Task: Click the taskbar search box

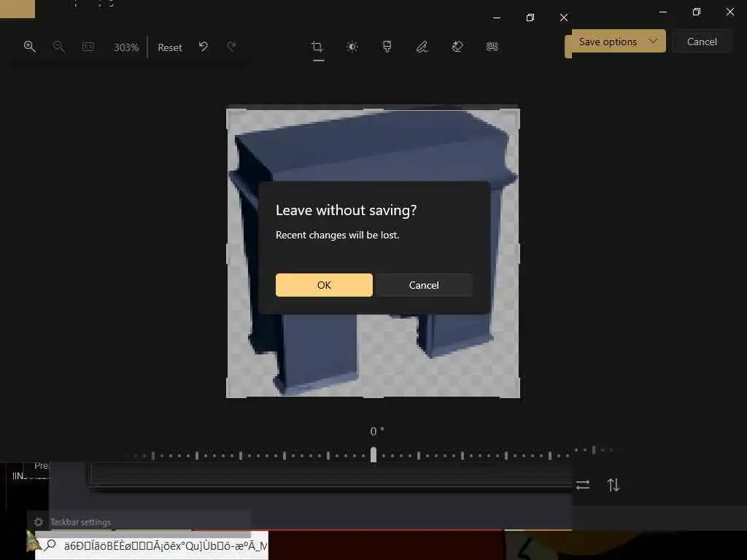Action: pyautogui.click(x=152, y=545)
